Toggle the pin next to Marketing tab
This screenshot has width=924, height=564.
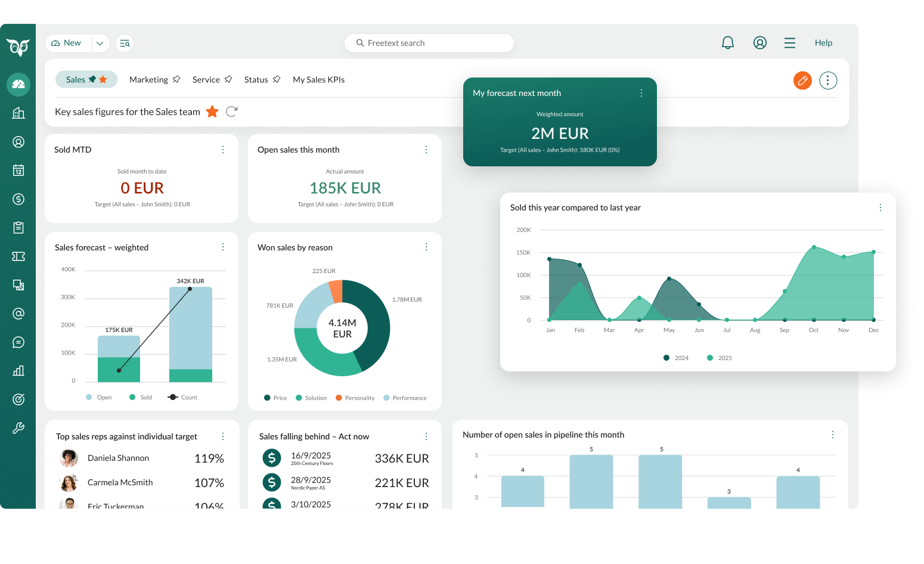pos(176,80)
